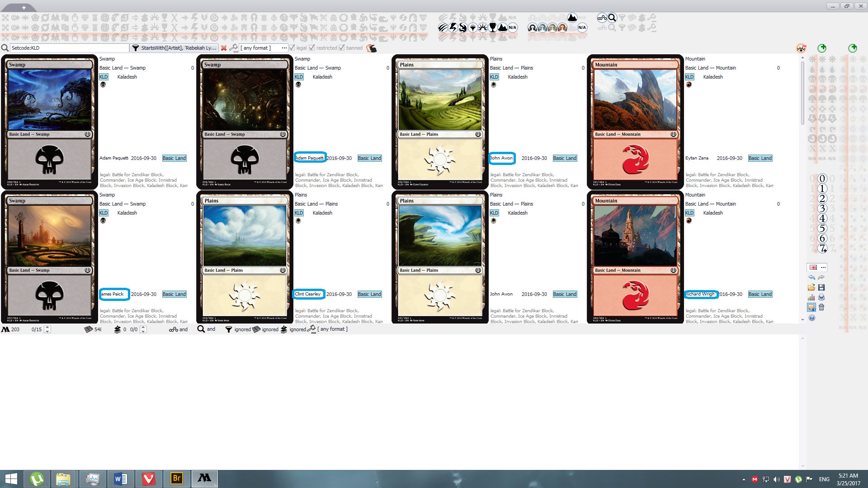The width and height of the screenshot is (868, 488).
Task: Toggle the banned checkbox
Action: coord(341,48)
